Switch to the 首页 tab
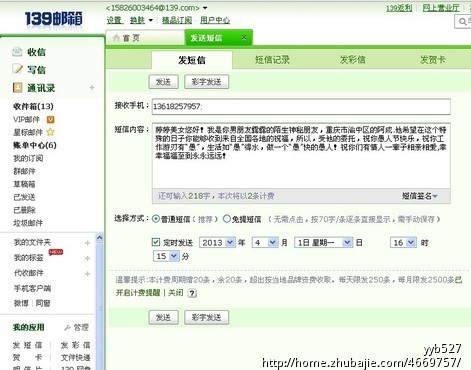This screenshot has height=370, width=471. tap(145, 38)
